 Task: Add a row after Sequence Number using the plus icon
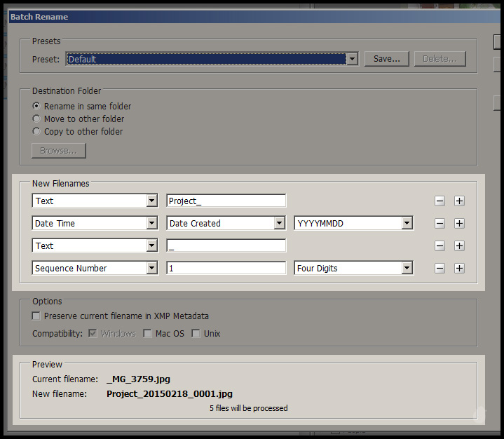point(459,269)
